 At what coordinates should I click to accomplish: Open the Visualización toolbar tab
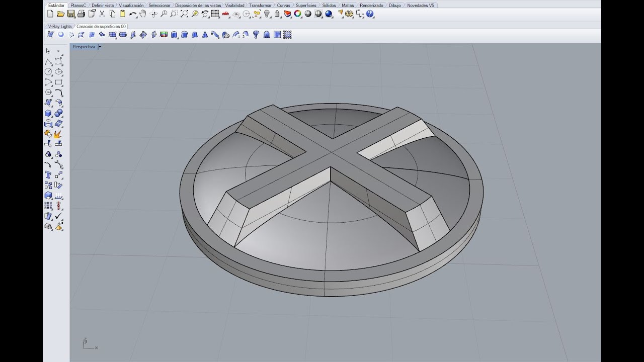point(131,6)
